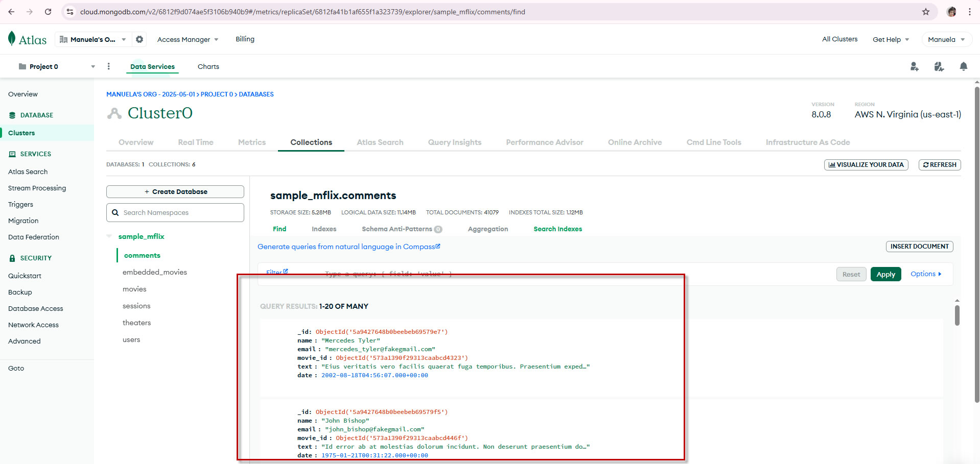
Task: Open the Schema Anti-Patterns tab
Action: pos(402,229)
